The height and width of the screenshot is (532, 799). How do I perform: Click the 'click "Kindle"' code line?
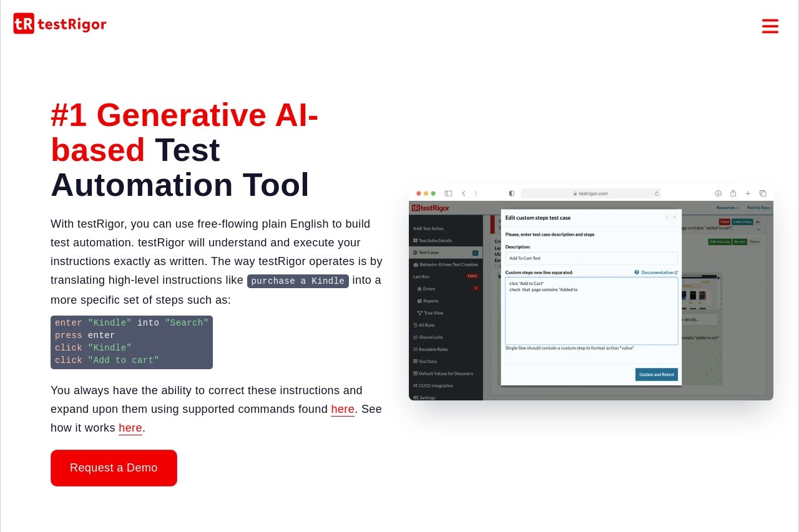pos(93,348)
